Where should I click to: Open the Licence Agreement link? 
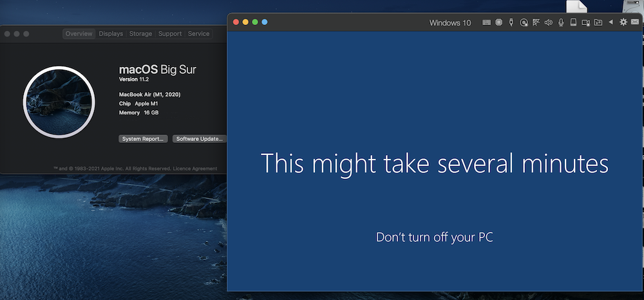click(195, 169)
